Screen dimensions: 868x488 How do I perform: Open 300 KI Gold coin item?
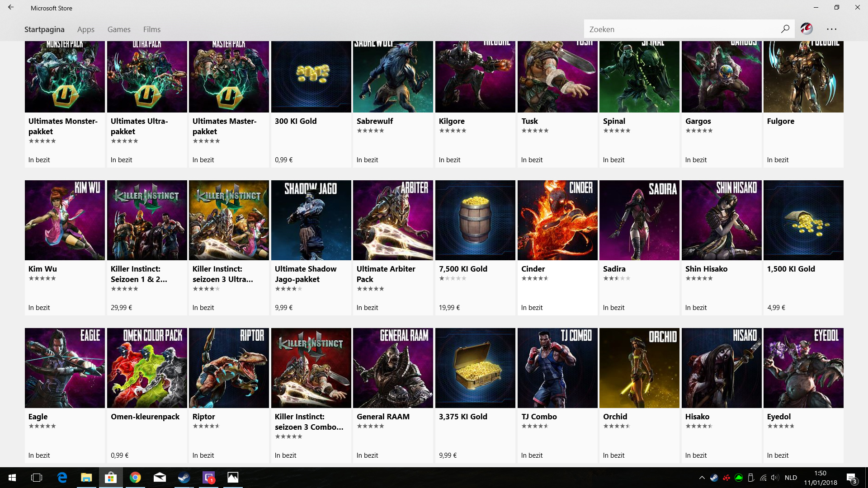coord(311,104)
